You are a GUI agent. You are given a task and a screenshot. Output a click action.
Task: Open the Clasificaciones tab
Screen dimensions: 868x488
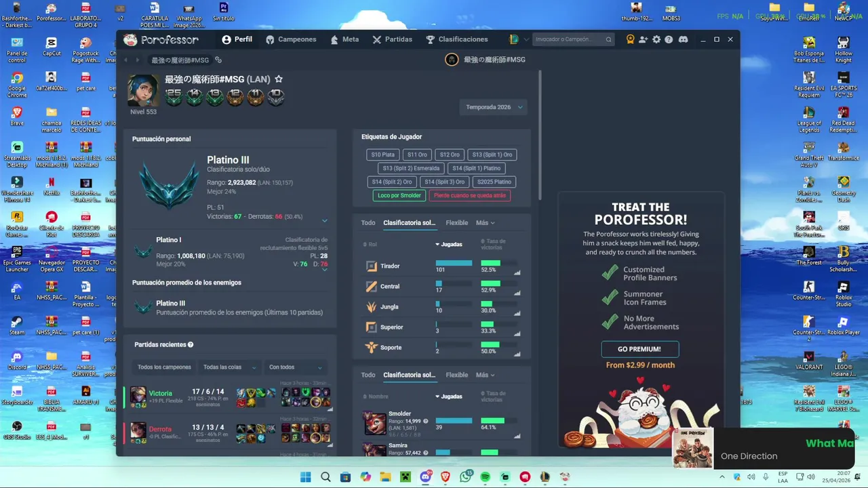point(456,39)
